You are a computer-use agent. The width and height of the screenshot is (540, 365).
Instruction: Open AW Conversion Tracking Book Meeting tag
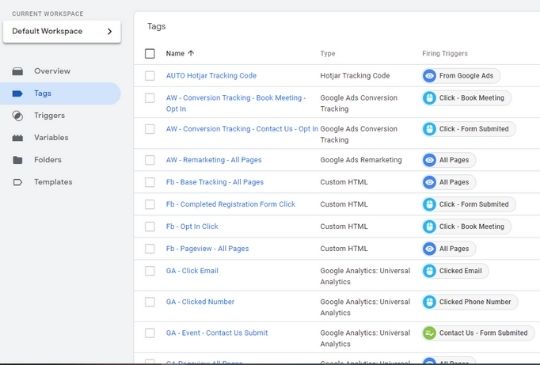coord(236,103)
